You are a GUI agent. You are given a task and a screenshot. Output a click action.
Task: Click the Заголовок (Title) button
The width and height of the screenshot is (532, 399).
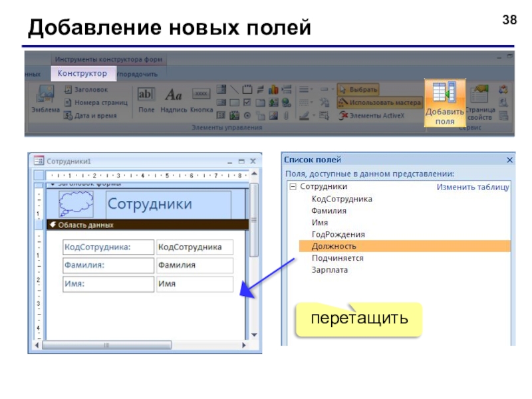pos(86,90)
